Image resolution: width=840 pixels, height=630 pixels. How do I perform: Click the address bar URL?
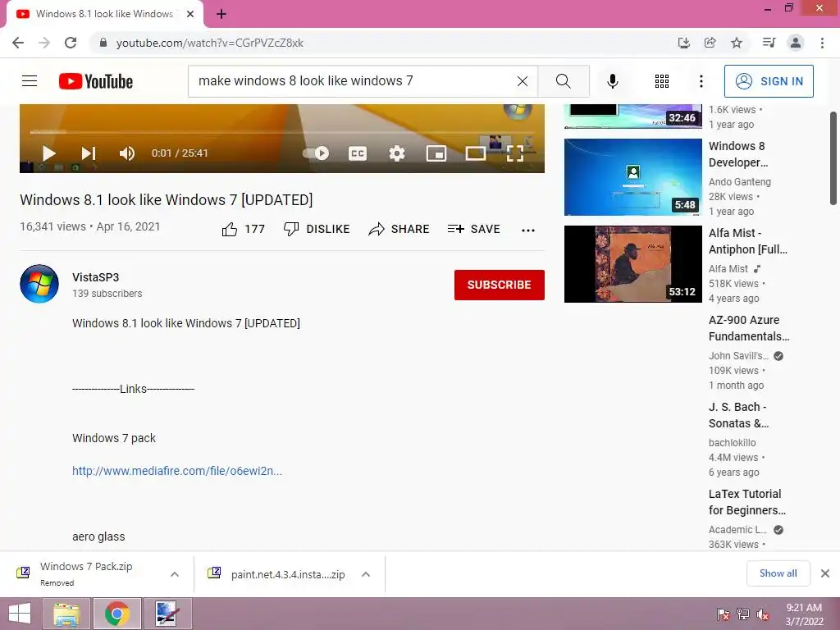[209, 43]
